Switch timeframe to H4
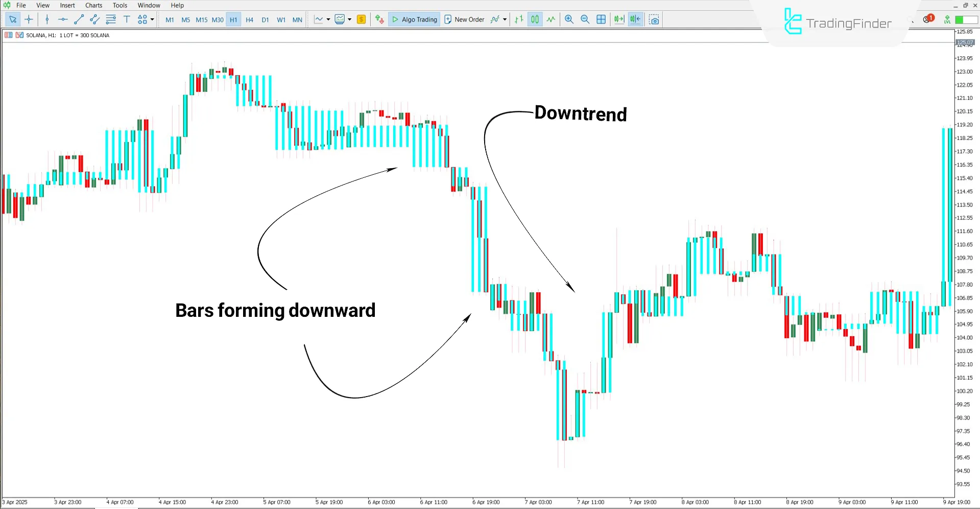This screenshot has width=980, height=509. tap(249, 19)
